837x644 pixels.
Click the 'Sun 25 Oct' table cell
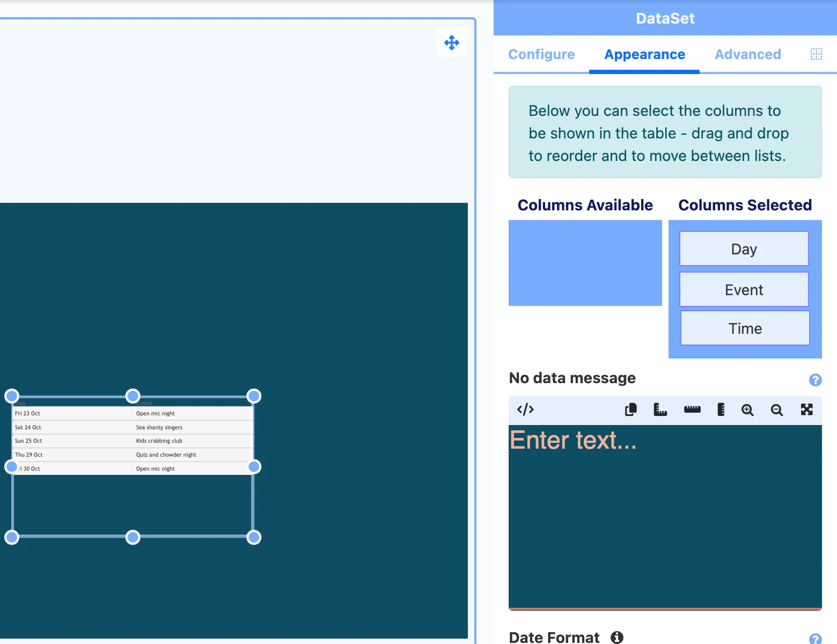coord(28,441)
